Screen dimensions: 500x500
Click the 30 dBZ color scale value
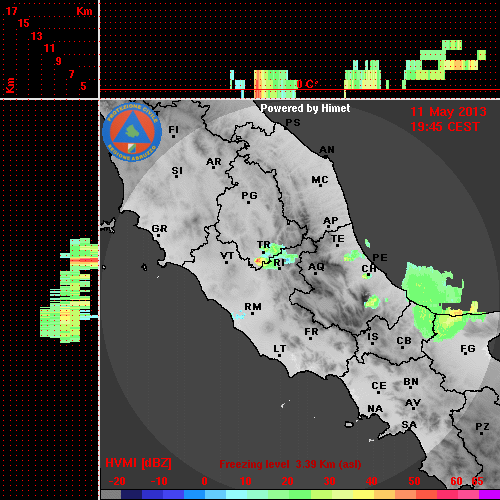329,481
